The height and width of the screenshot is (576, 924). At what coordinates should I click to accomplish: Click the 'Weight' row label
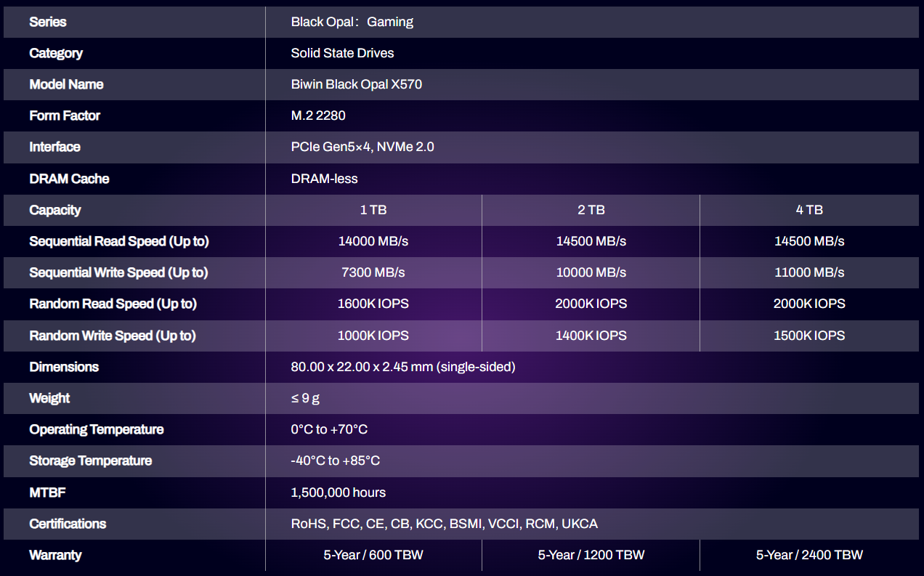(49, 398)
